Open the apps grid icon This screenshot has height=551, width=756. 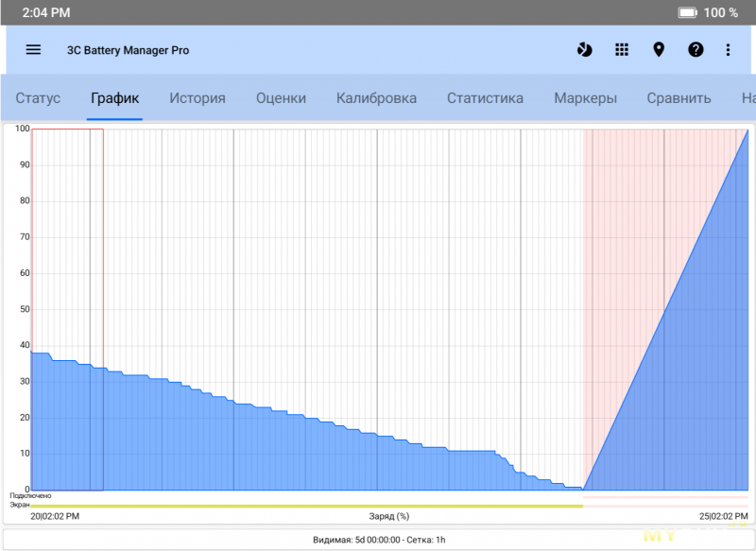coord(622,50)
